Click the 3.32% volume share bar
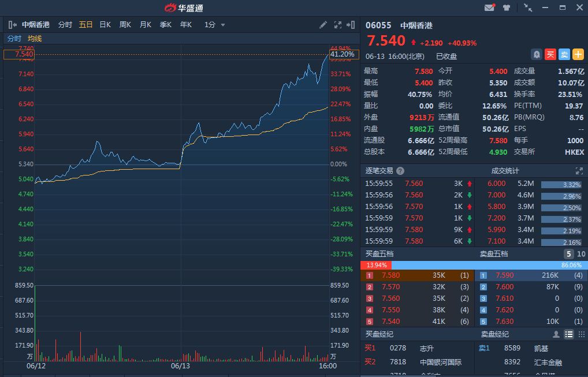 (x=561, y=185)
